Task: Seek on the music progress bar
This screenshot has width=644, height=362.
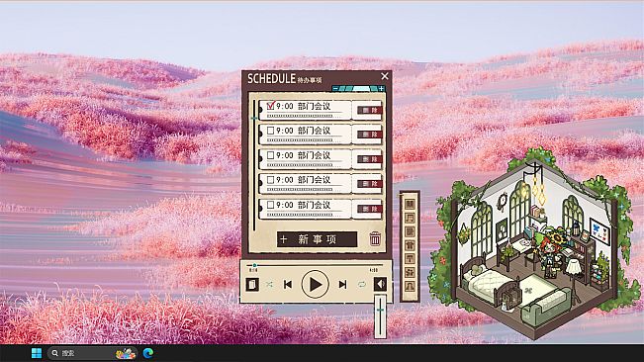Action: [315, 265]
